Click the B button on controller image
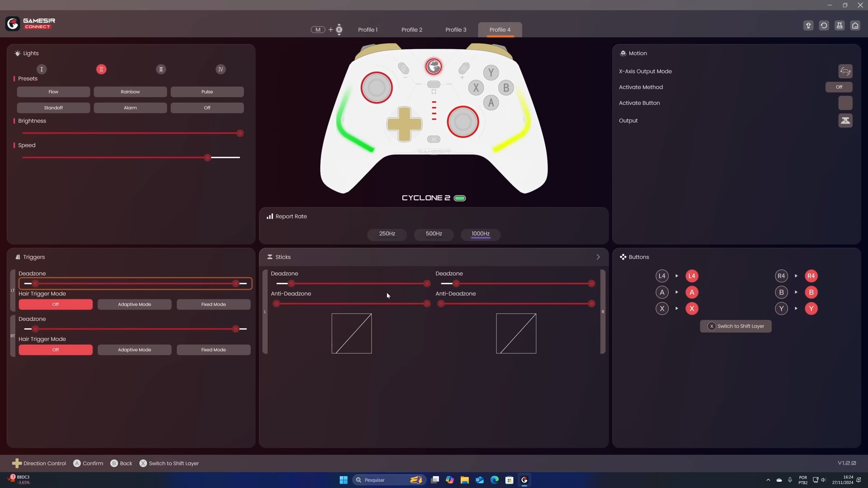The image size is (868, 488). pyautogui.click(x=506, y=88)
